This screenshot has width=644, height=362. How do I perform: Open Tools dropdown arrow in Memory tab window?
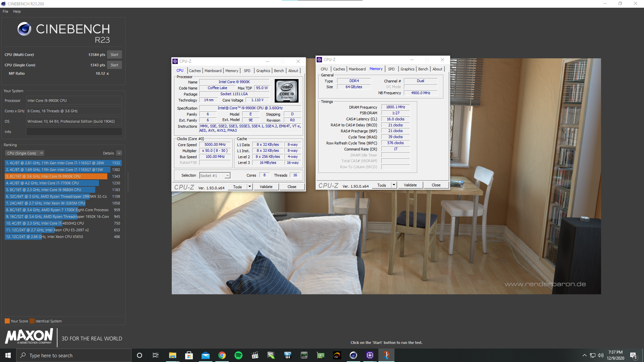[394, 185]
